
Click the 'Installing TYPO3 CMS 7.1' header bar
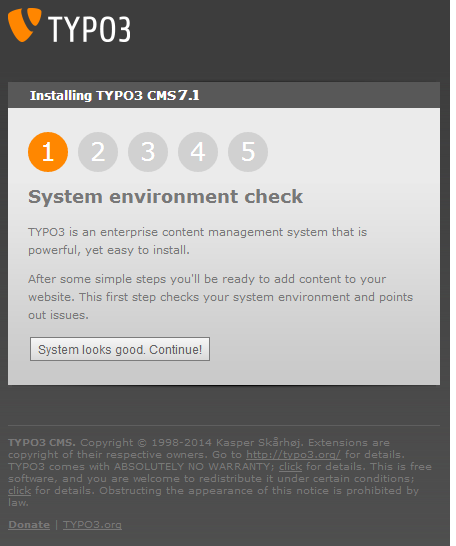(224, 95)
